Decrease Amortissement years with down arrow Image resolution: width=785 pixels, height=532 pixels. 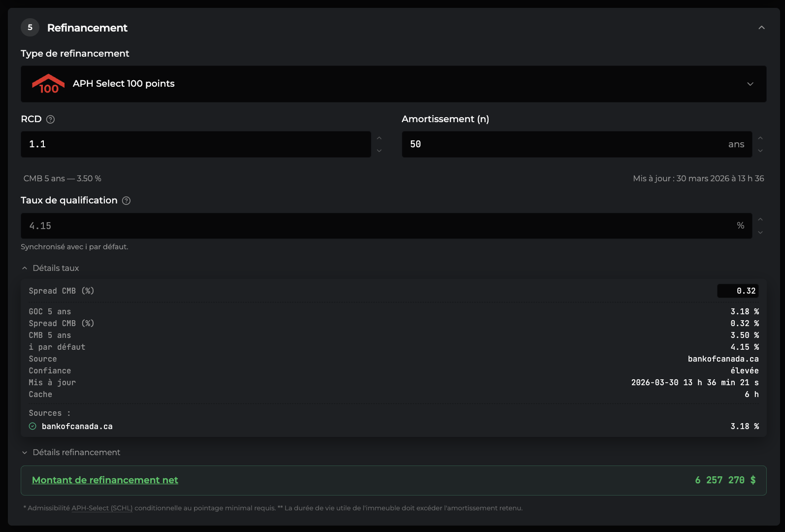coord(760,151)
